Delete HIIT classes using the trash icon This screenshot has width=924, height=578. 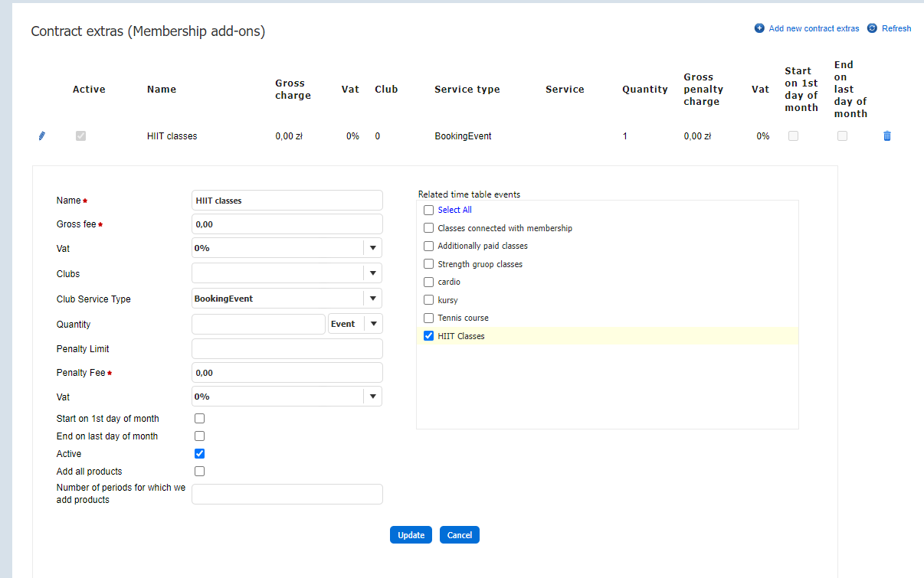pos(887,136)
